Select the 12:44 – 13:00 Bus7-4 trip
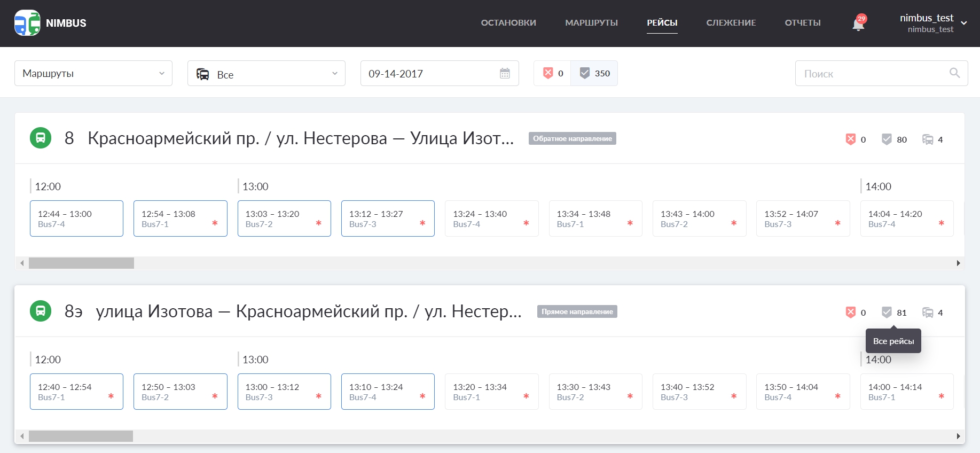 coord(76,218)
